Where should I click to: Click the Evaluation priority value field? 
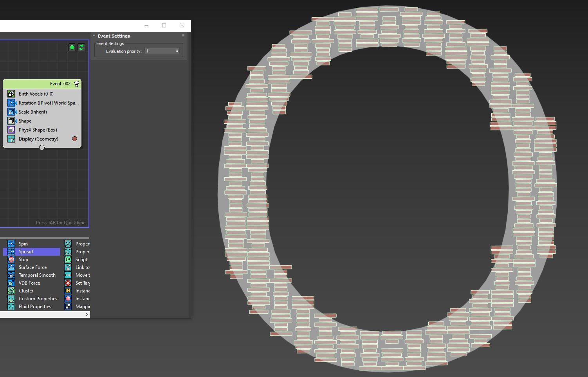pyautogui.click(x=159, y=51)
